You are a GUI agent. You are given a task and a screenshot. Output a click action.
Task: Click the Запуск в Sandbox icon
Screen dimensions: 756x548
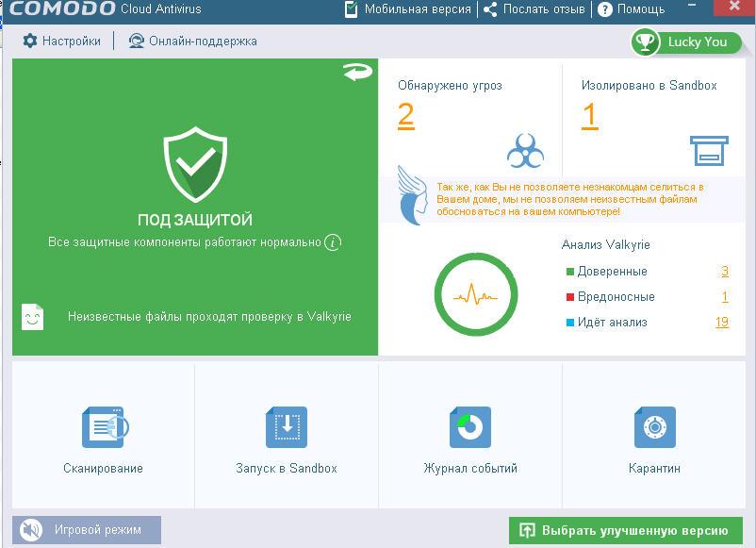[x=287, y=427]
